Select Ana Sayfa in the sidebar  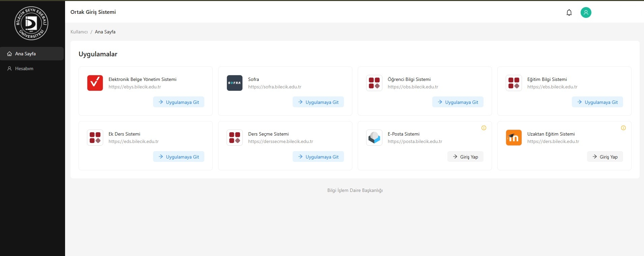[x=25, y=54]
